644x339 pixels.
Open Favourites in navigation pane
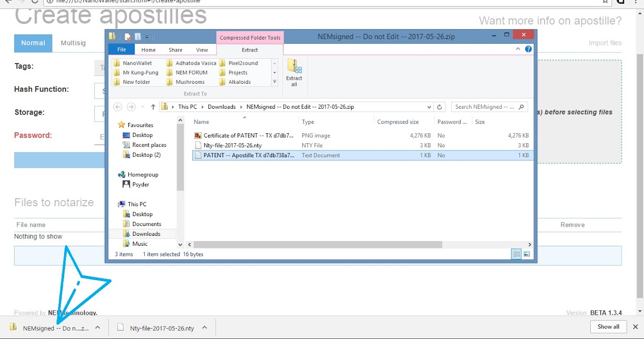point(135,125)
